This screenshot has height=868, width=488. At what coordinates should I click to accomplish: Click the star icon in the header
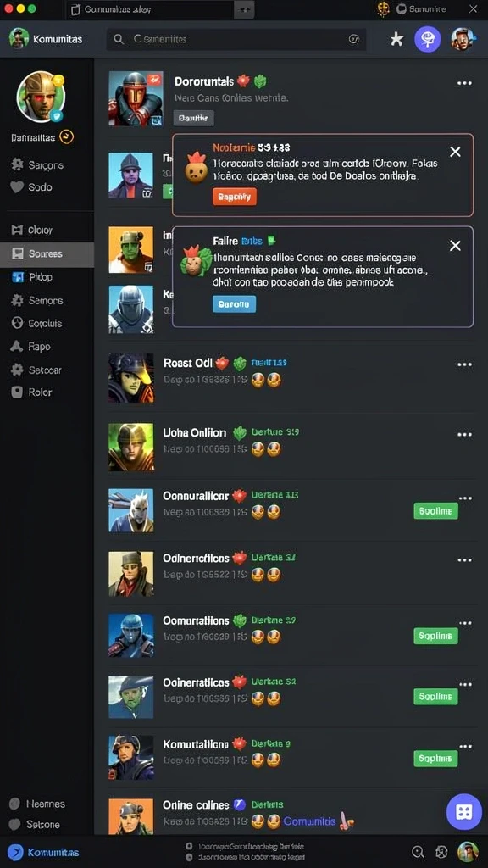pyautogui.click(x=396, y=39)
